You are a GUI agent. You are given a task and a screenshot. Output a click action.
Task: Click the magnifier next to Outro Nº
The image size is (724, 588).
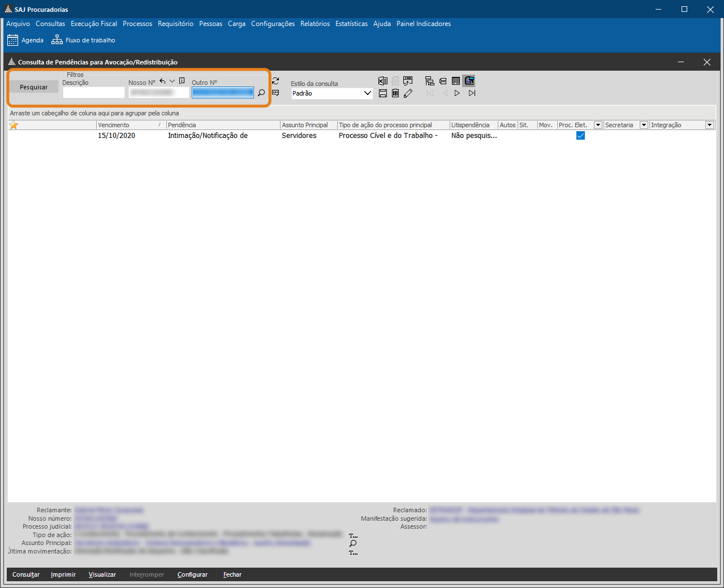coord(261,93)
